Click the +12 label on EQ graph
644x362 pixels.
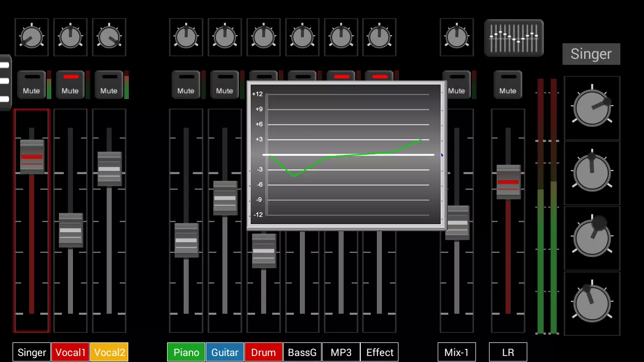(x=258, y=94)
